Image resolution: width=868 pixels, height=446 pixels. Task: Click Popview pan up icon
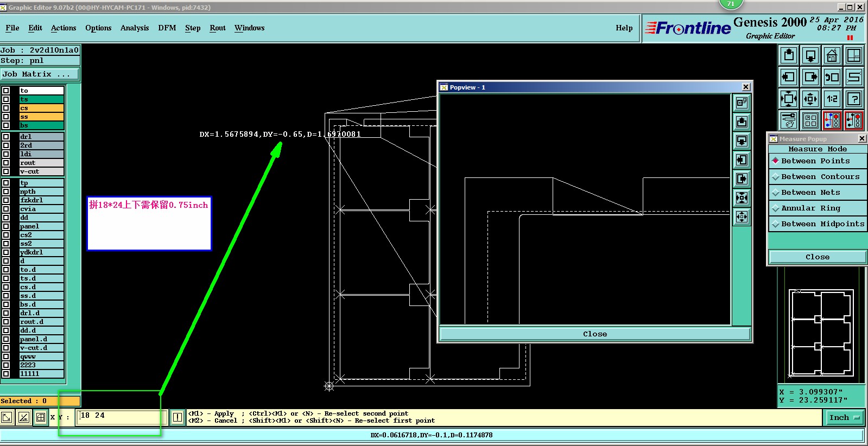pos(742,122)
